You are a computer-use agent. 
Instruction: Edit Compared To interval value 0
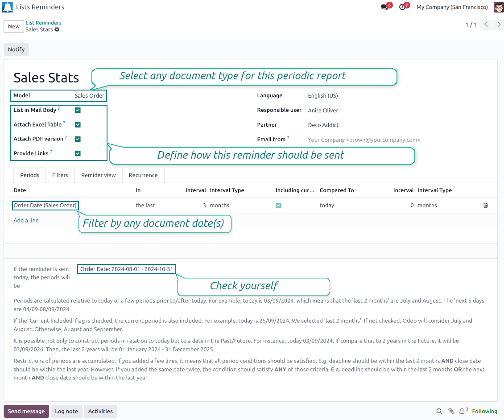pos(412,206)
